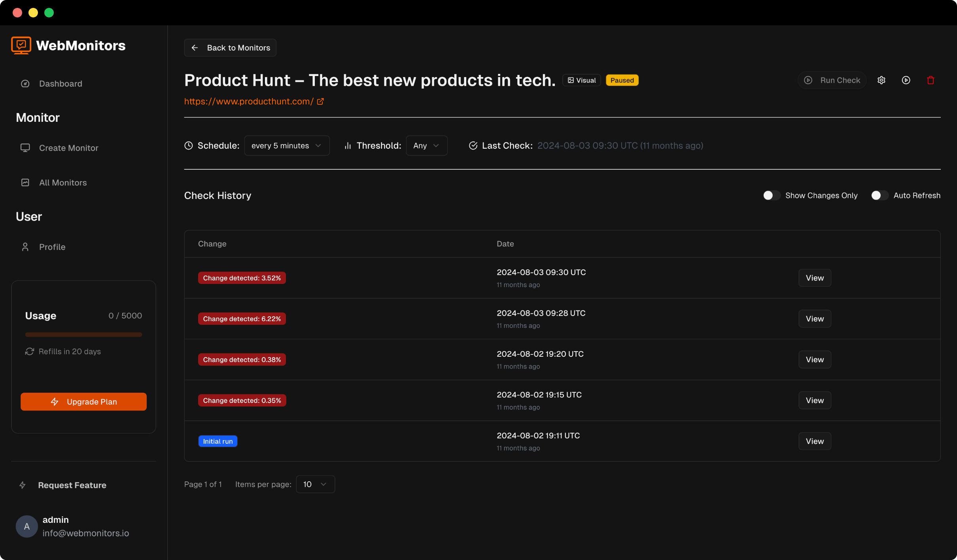The image size is (957, 560).
Task: Click the Back to Monitors button
Action: tap(230, 48)
